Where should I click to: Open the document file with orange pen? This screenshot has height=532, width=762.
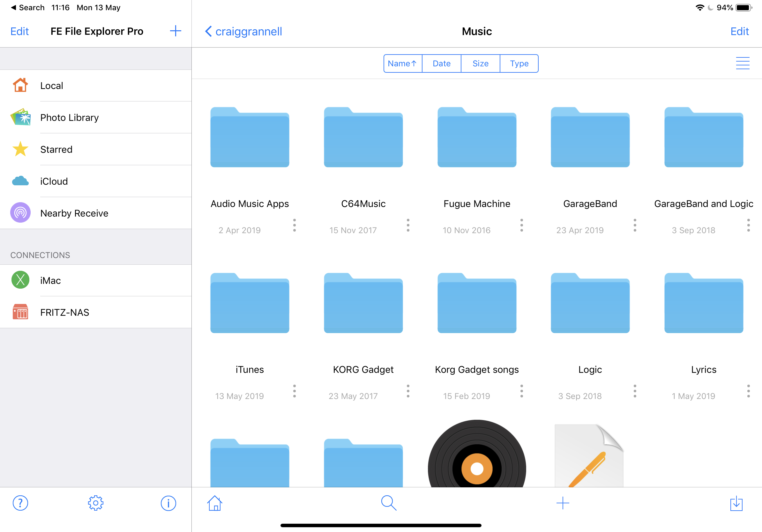pos(589,455)
